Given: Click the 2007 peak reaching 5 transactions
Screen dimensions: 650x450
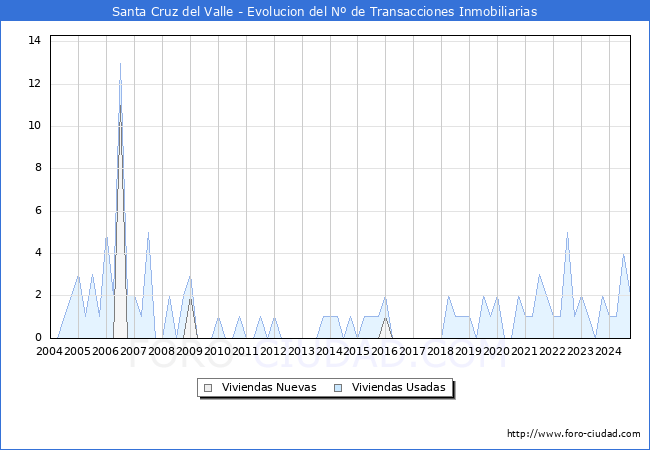Looking at the screenshot, I should 148,233.
